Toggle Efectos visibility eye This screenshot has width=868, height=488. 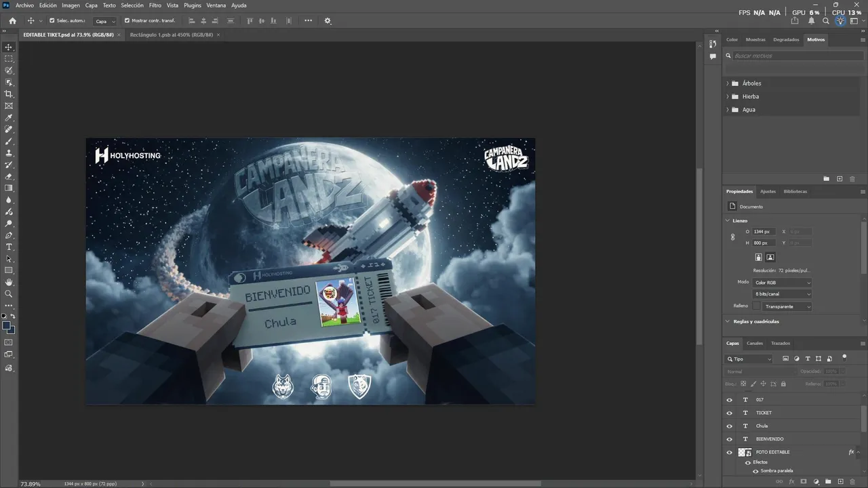pos(748,462)
